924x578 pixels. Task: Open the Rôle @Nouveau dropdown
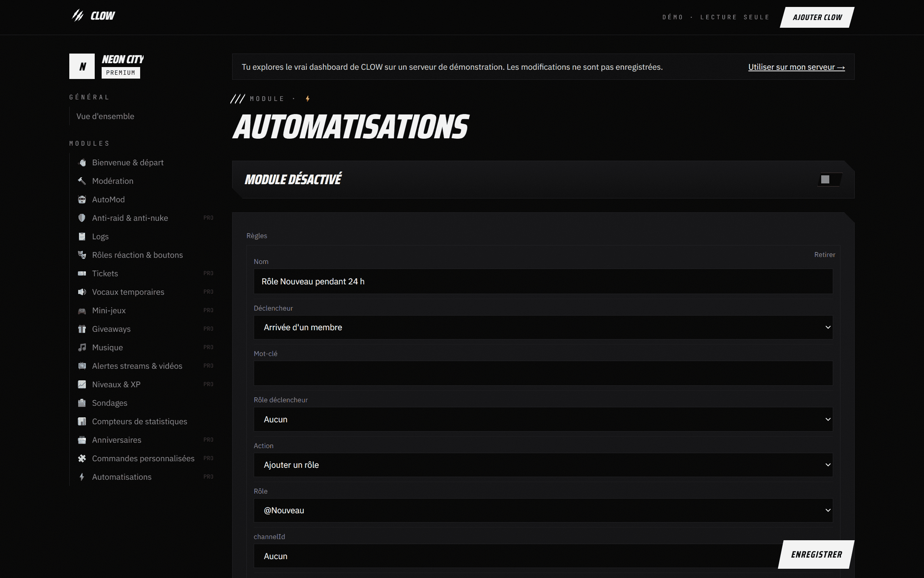pyautogui.click(x=543, y=511)
